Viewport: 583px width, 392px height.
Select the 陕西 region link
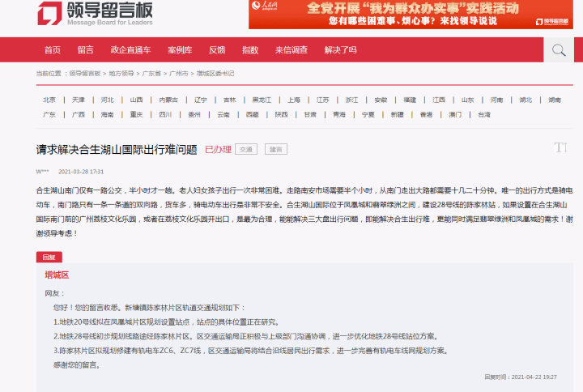(281, 115)
